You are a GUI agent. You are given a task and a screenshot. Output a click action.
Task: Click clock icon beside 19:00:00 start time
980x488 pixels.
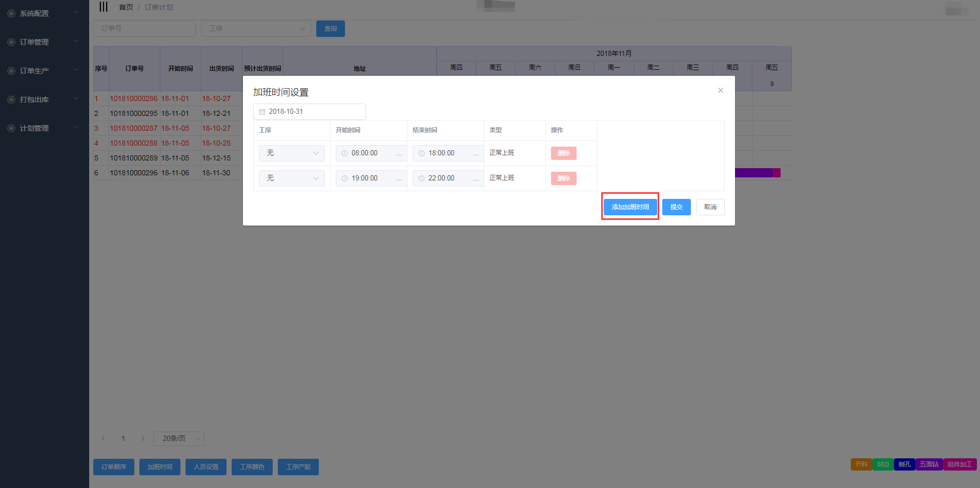tap(344, 178)
